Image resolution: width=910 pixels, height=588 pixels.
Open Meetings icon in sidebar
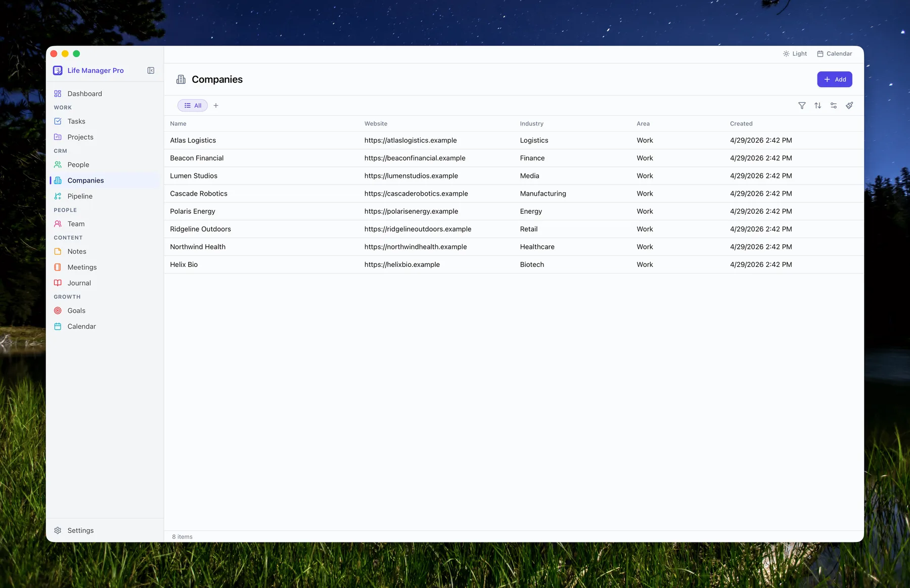click(58, 267)
